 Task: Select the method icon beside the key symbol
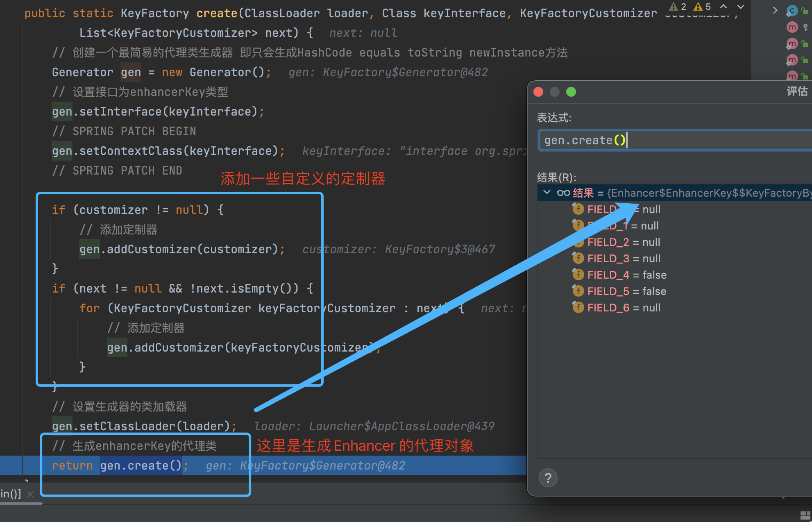point(792,27)
